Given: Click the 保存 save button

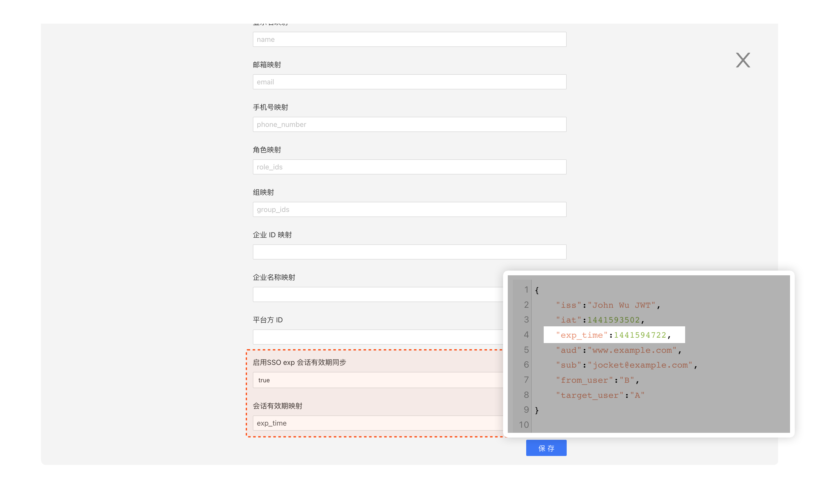Looking at the screenshot, I should (546, 448).
